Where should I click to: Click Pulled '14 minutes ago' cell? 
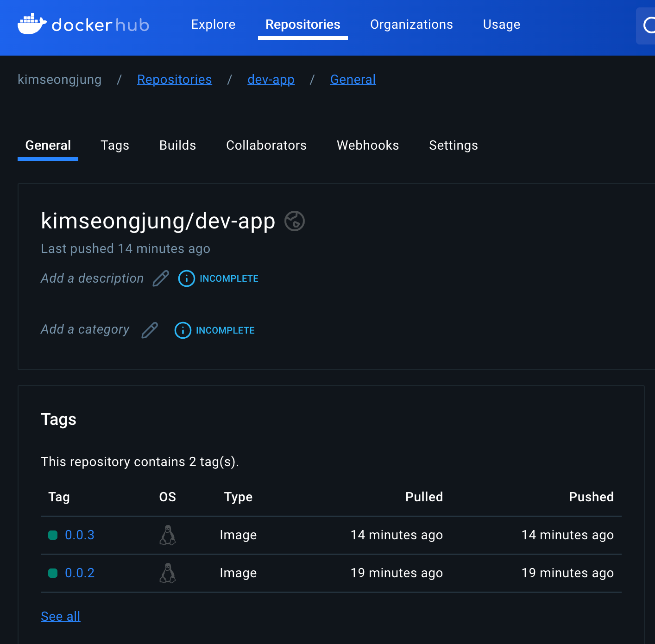tap(397, 535)
